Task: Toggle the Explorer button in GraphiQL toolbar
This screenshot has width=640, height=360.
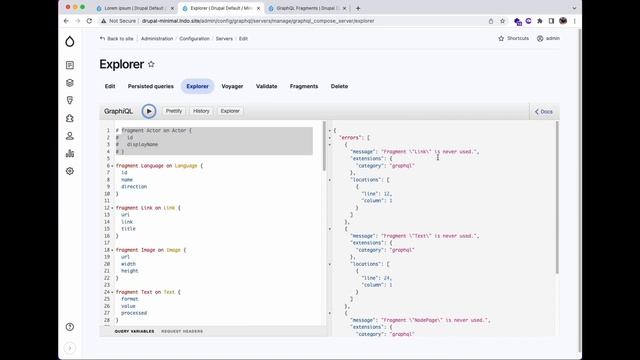Action: click(230, 111)
